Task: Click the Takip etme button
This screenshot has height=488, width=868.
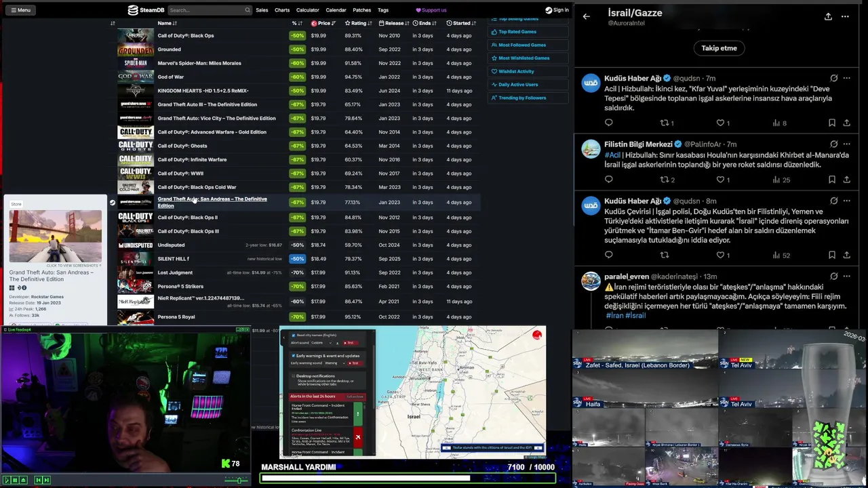Action: (719, 48)
